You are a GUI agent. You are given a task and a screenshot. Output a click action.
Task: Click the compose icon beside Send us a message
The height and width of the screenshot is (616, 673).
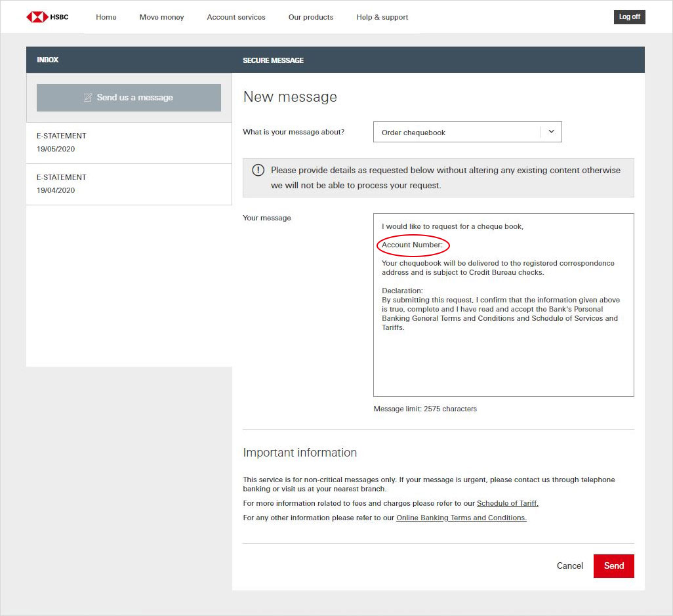[x=88, y=98]
